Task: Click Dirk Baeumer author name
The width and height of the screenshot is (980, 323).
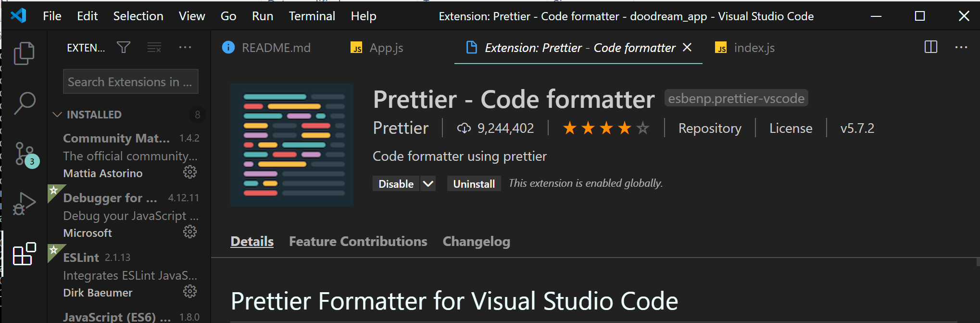Action: click(x=98, y=293)
